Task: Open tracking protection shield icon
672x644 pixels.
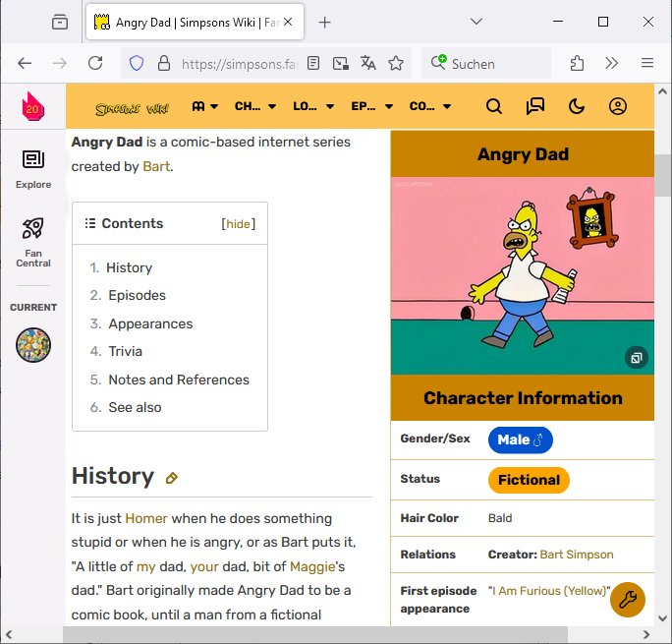Action: click(137, 64)
